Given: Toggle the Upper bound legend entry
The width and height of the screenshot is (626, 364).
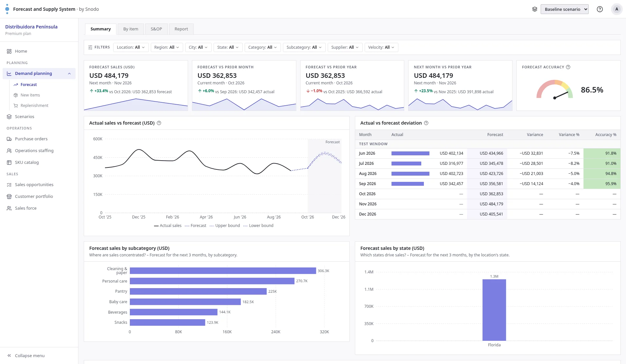Looking at the screenshot, I should click(x=225, y=226).
